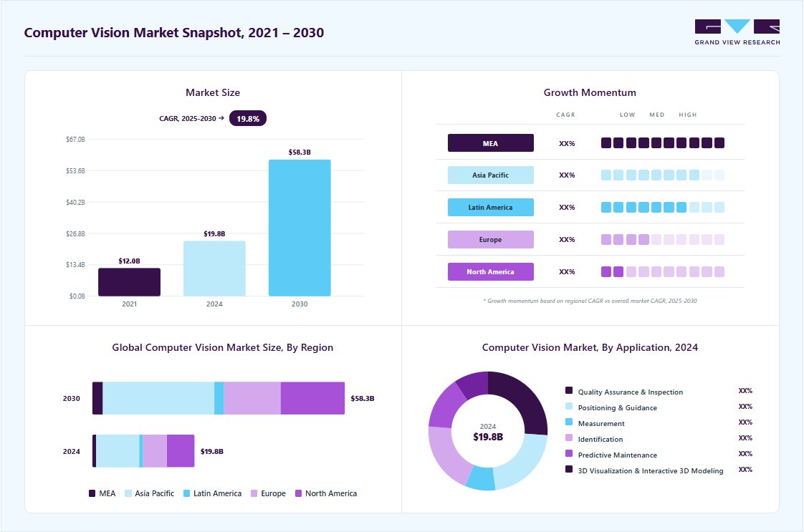Click the North America segment of the 2024 stacked bar
Screen dimensions: 804x532
click(181, 451)
